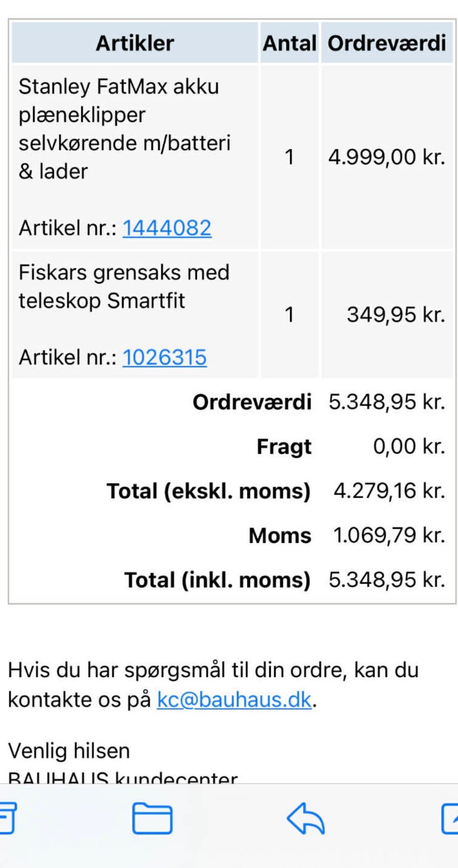Tap the 4.999,00 kr. price

click(x=386, y=157)
